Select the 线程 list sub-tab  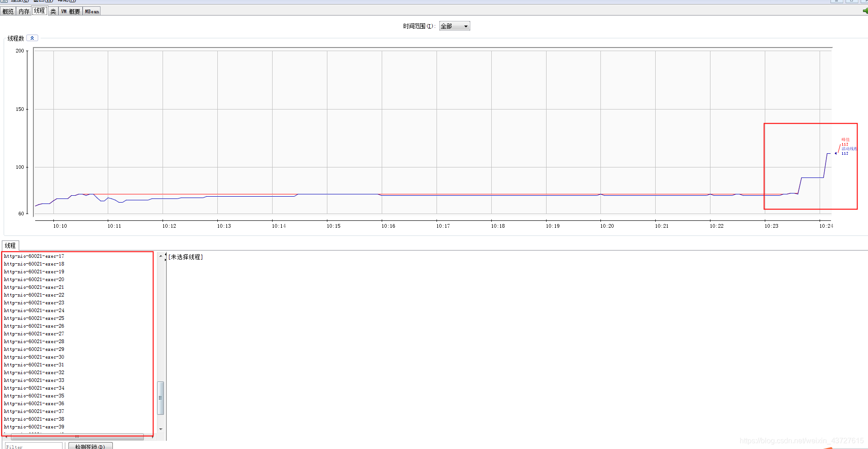coord(11,245)
